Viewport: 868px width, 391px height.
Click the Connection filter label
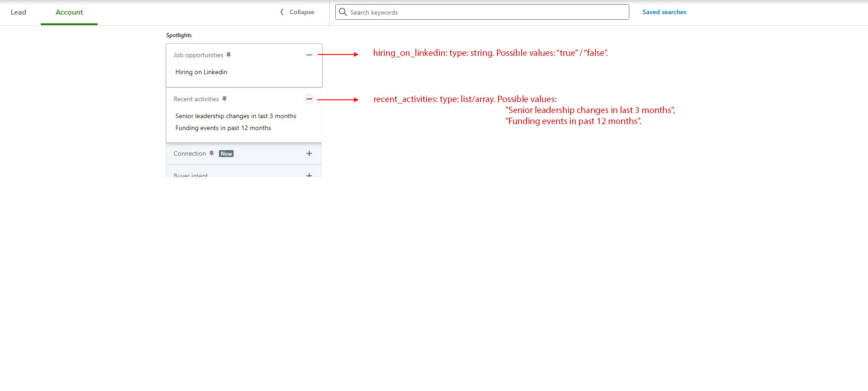(x=190, y=153)
